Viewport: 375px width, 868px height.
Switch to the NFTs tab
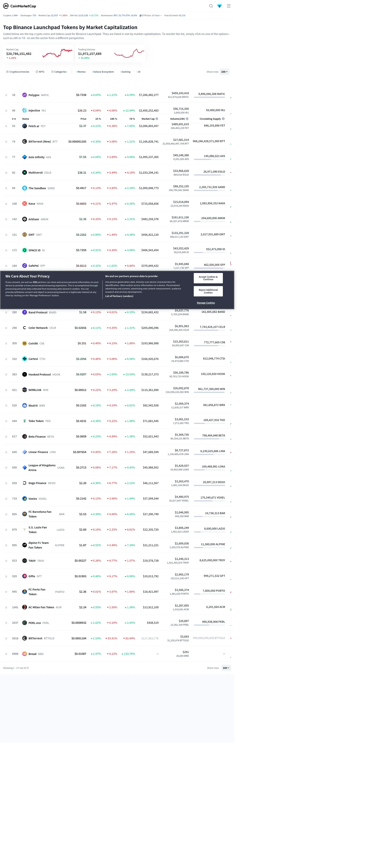[40, 72]
